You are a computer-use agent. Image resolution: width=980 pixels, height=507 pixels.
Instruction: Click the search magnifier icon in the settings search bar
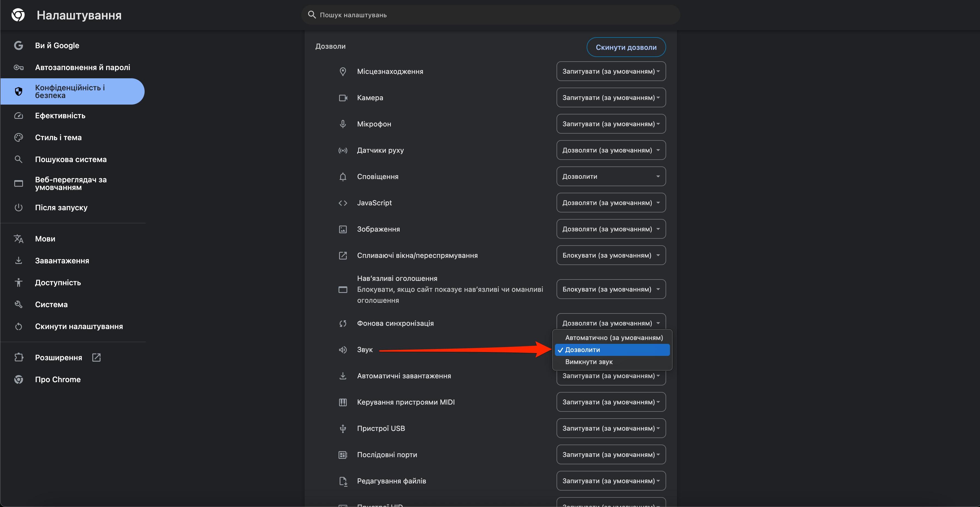312,15
